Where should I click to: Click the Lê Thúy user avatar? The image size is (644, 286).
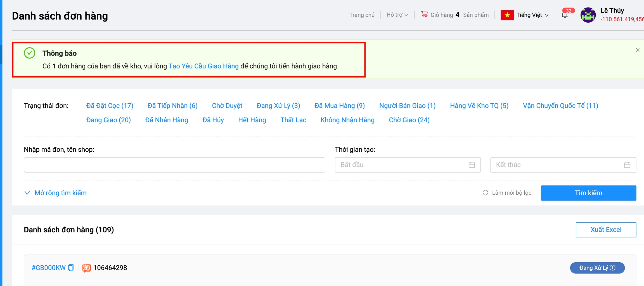pos(588,15)
